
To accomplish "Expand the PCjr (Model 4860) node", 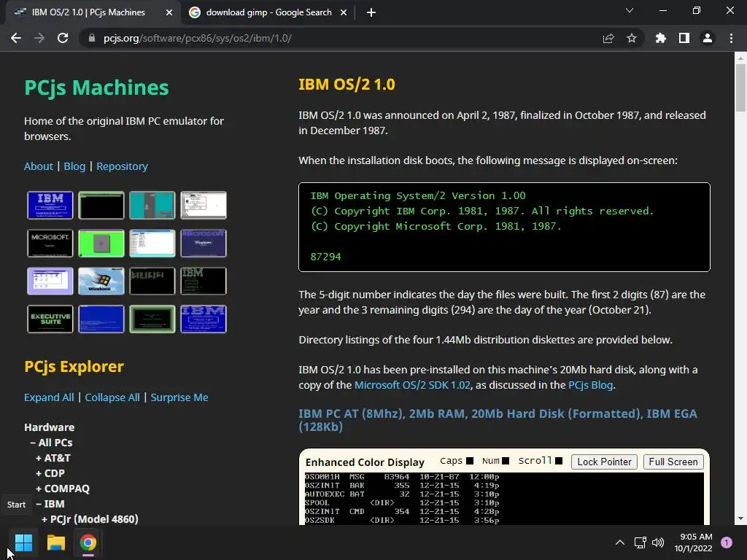I will (90, 518).
